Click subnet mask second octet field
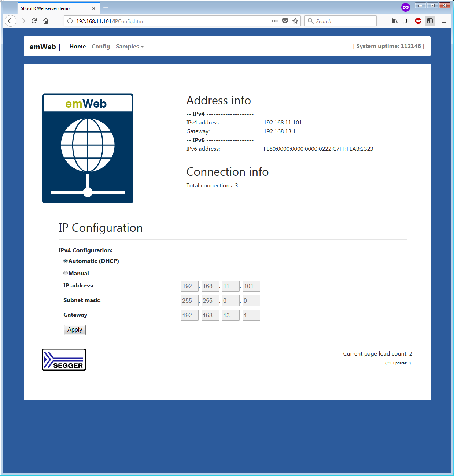 (x=210, y=301)
